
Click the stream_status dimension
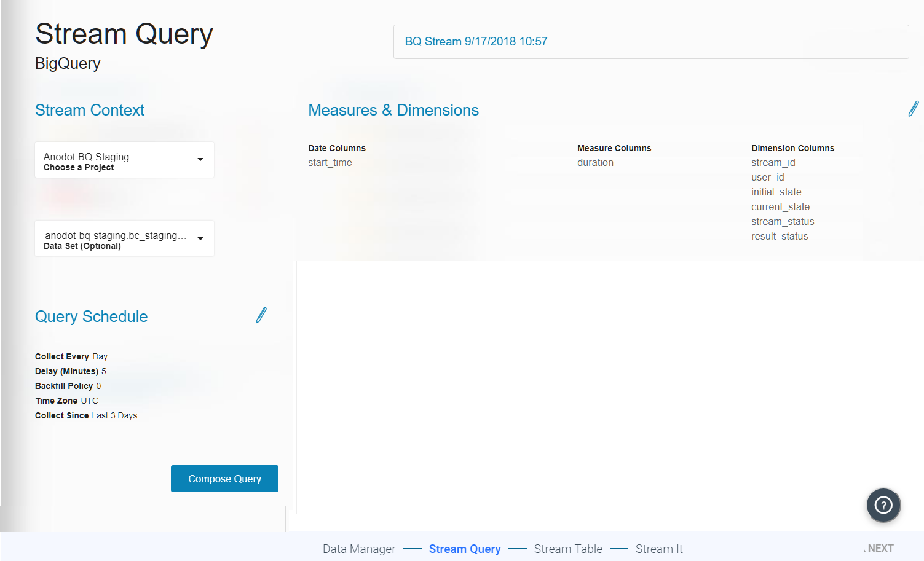tap(783, 222)
